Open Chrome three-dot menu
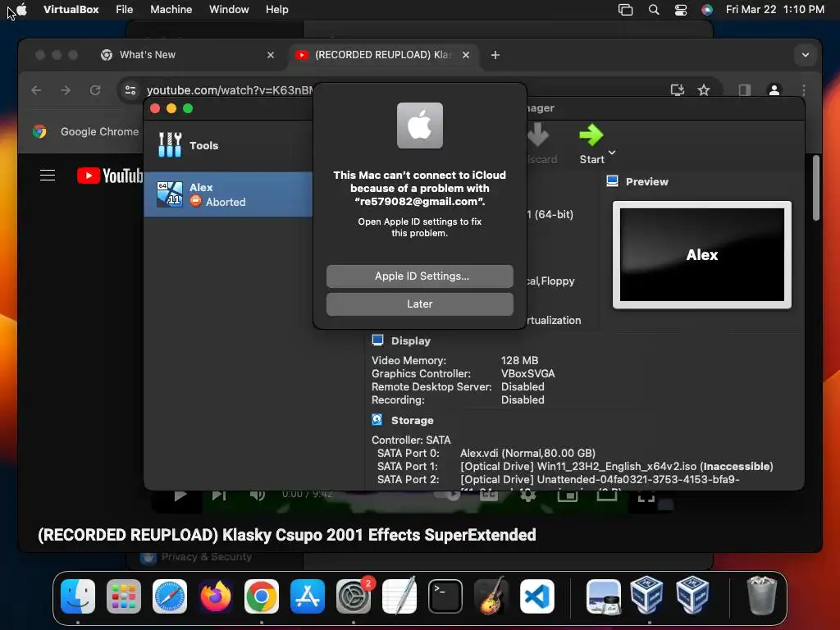The width and height of the screenshot is (840, 630). tap(804, 90)
